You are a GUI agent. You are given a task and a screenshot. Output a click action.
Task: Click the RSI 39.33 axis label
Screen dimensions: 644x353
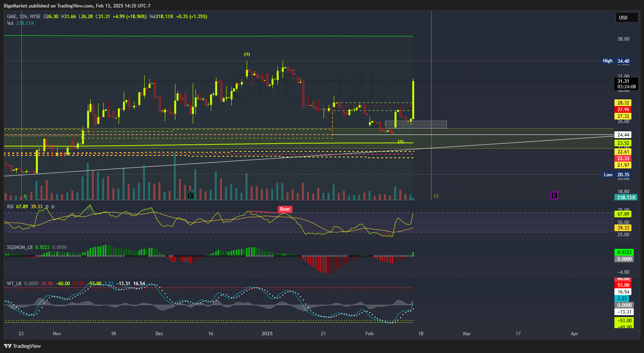(x=623, y=228)
